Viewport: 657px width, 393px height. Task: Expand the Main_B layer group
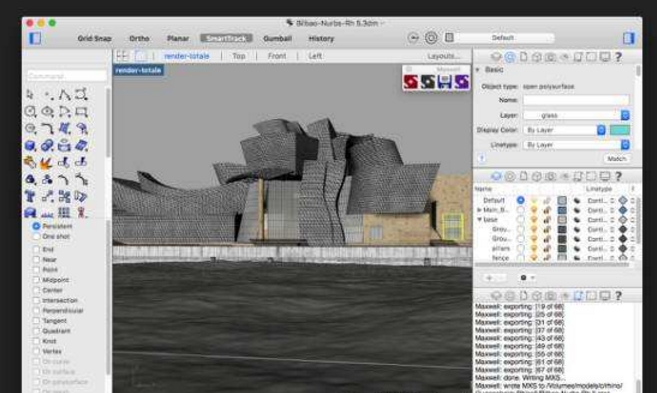(479, 210)
